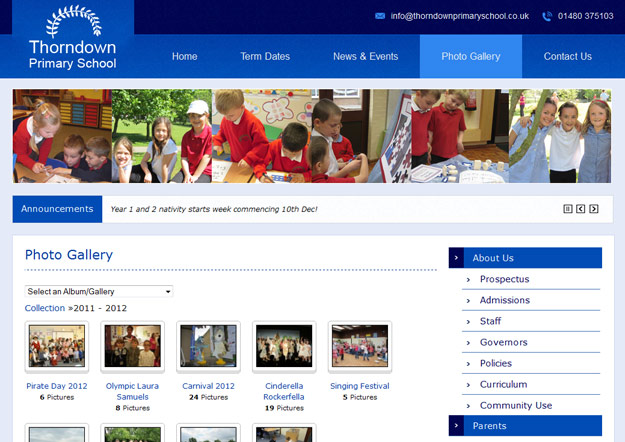This screenshot has height=442, width=625.
Task: Click the chevron next to Prospectus
Action: 468,280
